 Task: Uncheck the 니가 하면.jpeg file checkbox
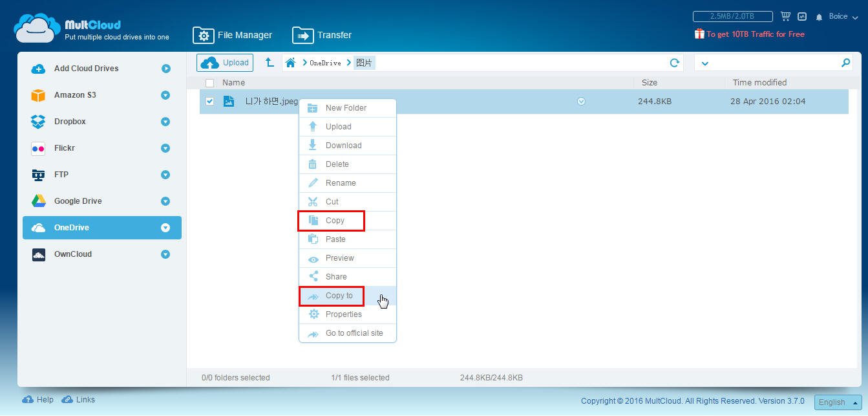(x=209, y=101)
